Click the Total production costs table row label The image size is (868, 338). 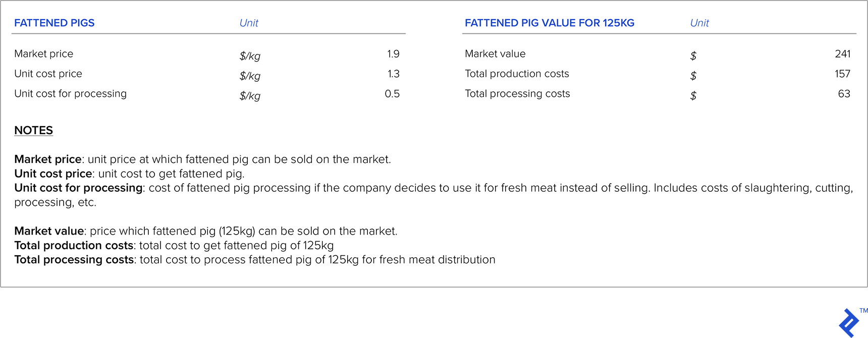pos(517,74)
